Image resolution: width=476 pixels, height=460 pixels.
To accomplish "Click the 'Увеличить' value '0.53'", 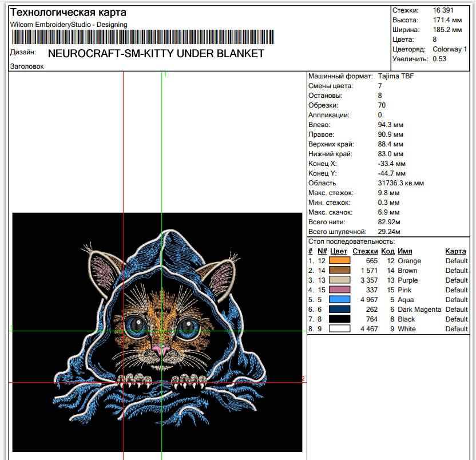I will (439, 59).
